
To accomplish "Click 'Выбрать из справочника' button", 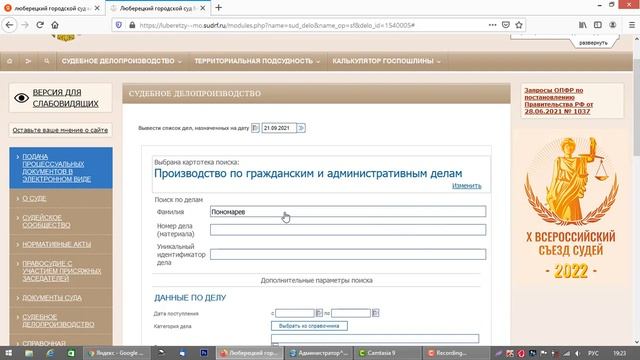I will pos(309,326).
